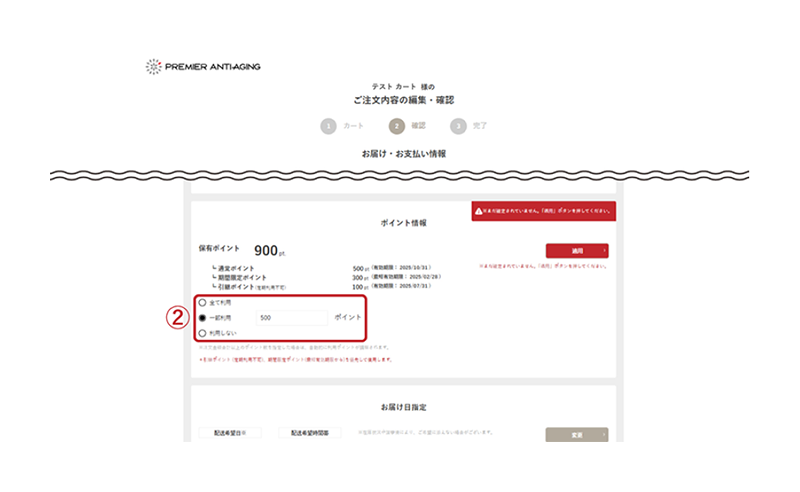Click step 2 確認 circle

coord(396,126)
